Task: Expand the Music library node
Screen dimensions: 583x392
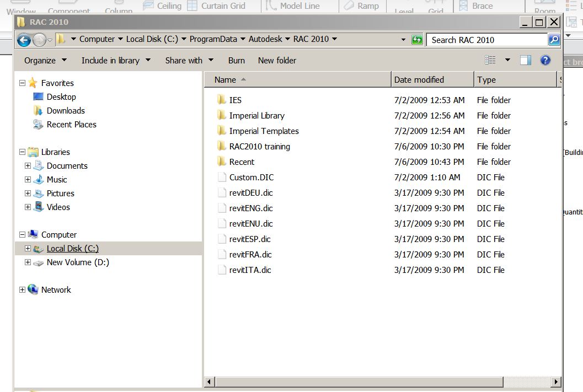Action: point(28,180)
